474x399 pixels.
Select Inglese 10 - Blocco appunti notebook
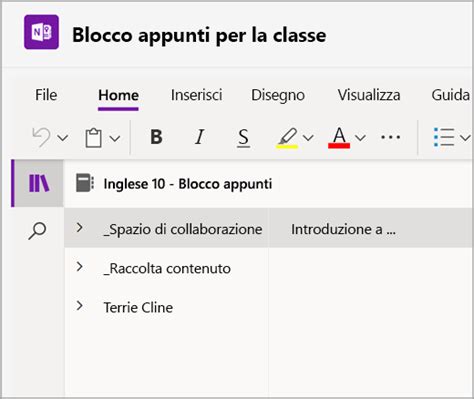[x=188, y=184]
